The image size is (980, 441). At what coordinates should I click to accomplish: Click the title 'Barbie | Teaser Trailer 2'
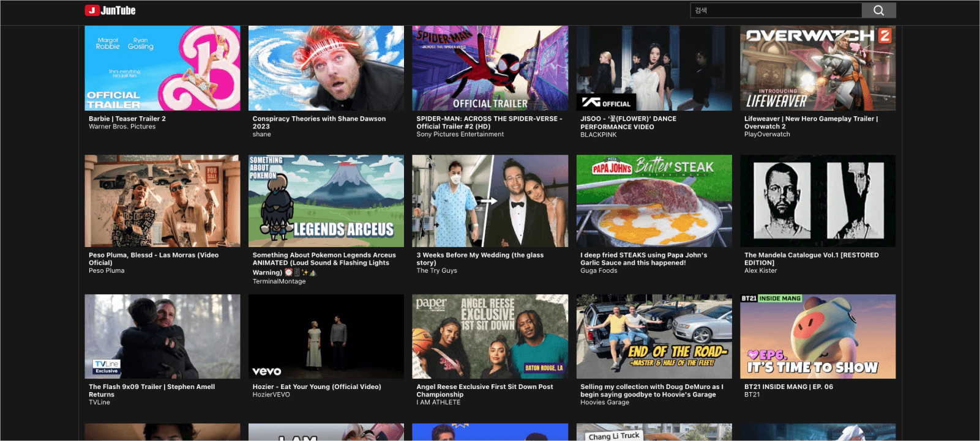click(127, 119)
